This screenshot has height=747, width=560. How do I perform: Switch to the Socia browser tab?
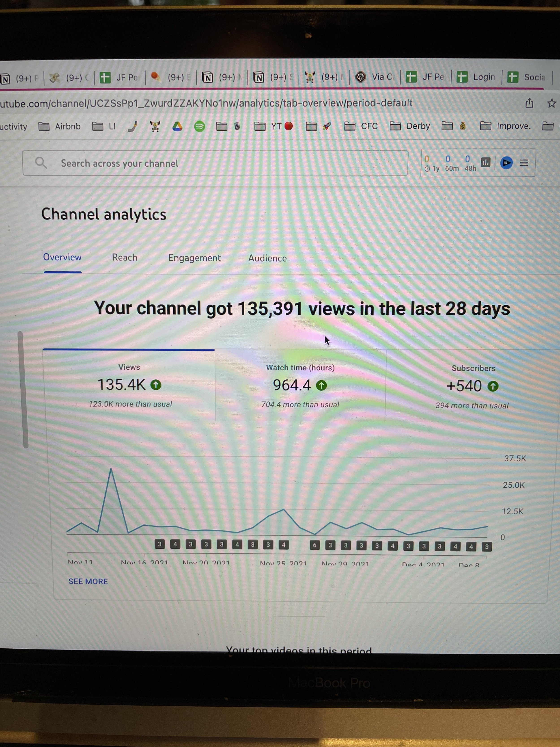(x=527, y=77)
